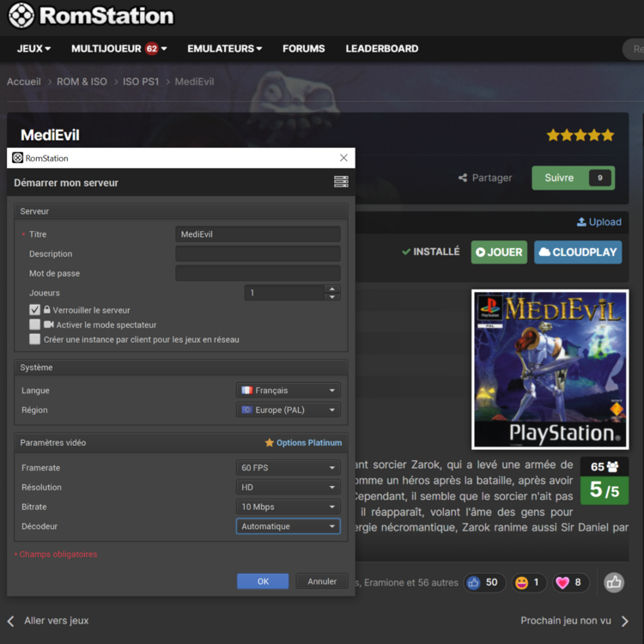Check Créer une instance par client option
Screen dimensions: 644x644
click(x=35, y=339)
